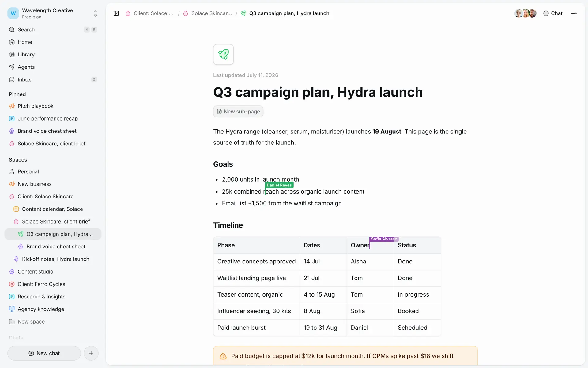This screenshot has width=588, height=368.
Task: Click the Client: Ferro Cycles target icon
Action: click(12, 284)
